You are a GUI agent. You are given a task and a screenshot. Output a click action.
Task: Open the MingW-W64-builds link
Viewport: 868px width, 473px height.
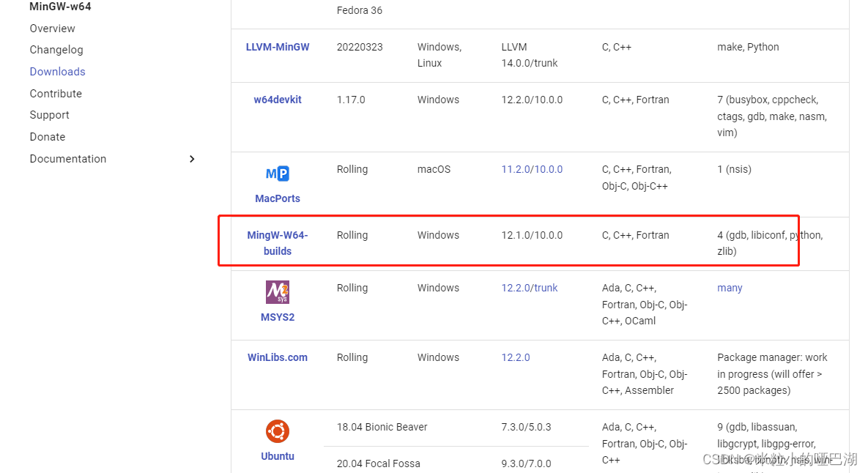tap(278, 243)
